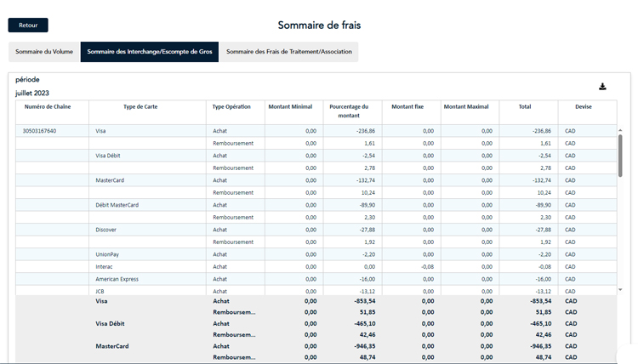Click the -465,10 summary total
The image size is (638, 364).
541,324
